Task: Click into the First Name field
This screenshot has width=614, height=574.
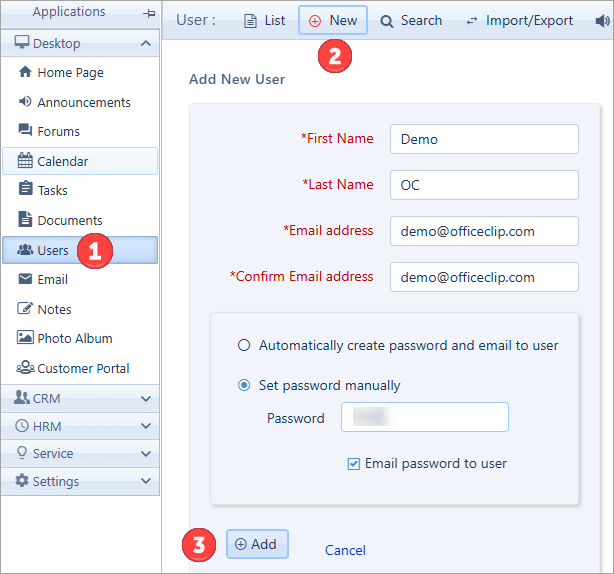Action: (484, 139)
